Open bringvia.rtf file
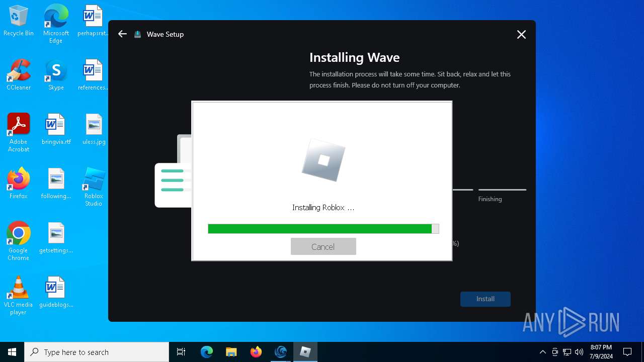The image size is (644, 362). tap(56, 130)
